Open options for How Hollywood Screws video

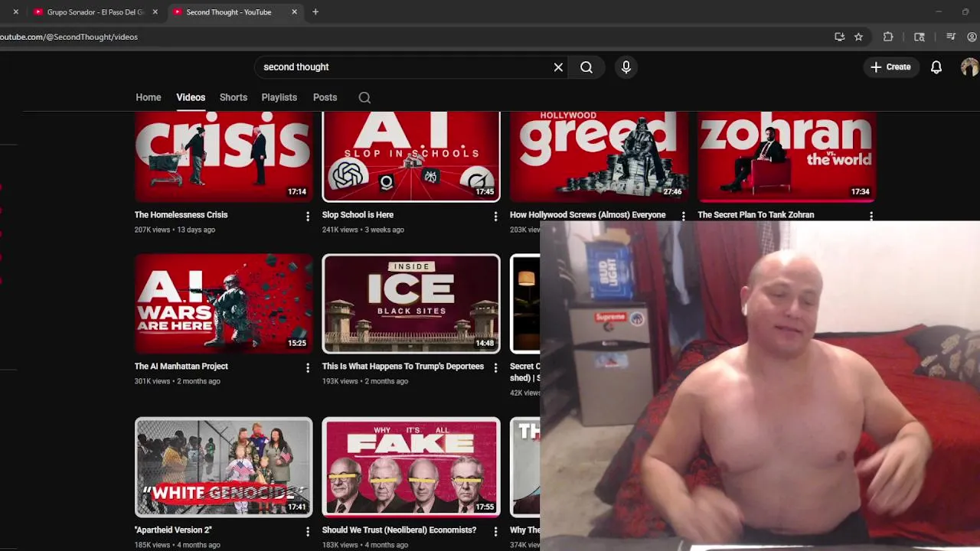coord(683,217)
